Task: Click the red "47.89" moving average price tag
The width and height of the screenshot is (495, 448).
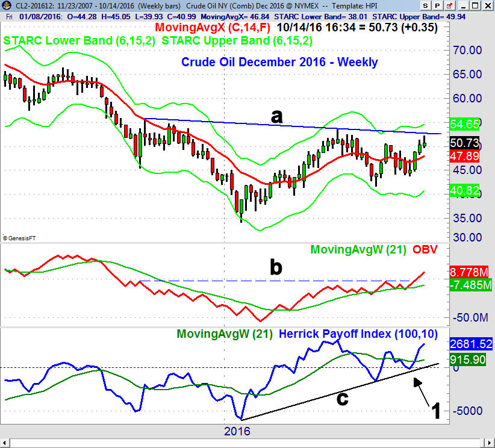Action: pyautogui.click(x=464, y=157)
